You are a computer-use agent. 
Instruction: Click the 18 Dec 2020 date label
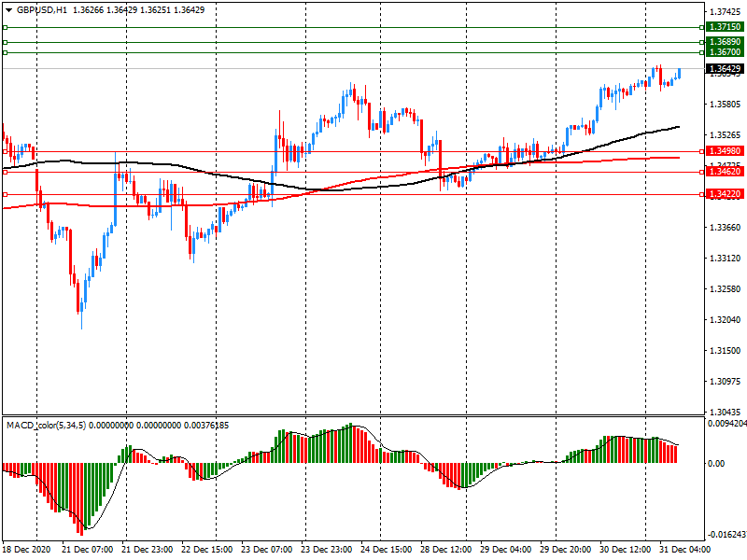coord(28,551)
